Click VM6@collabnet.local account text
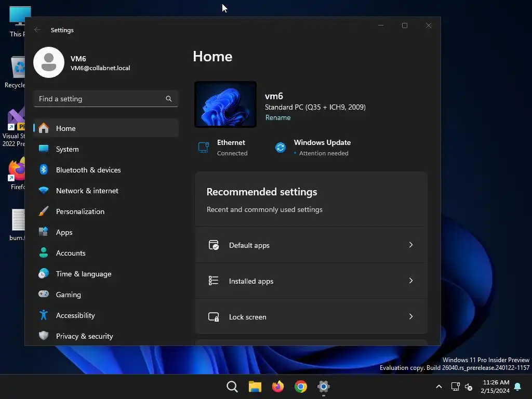Viewport: 532px width, 399px height. (100, 68)
